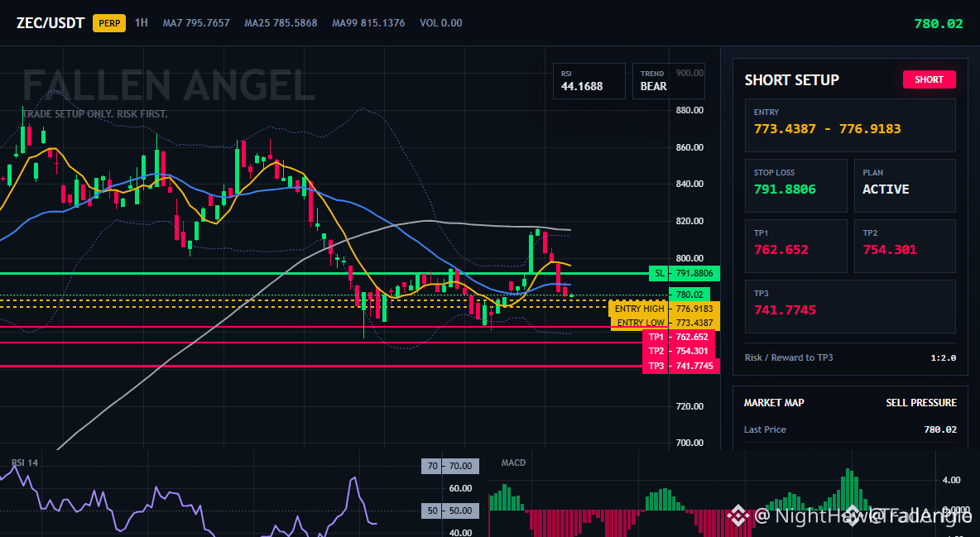Click the 820.00 price axis label
This screenshot has width=980, height=537.
[x=689, y=221]
